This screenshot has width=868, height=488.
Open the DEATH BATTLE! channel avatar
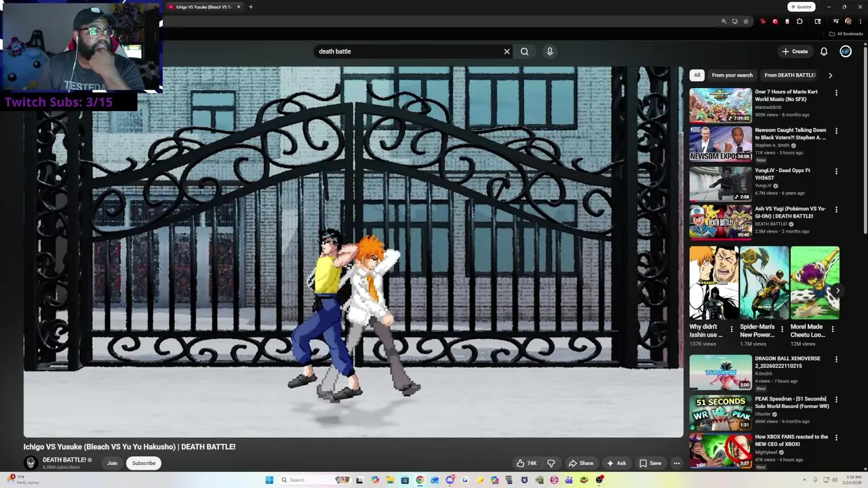31,463
